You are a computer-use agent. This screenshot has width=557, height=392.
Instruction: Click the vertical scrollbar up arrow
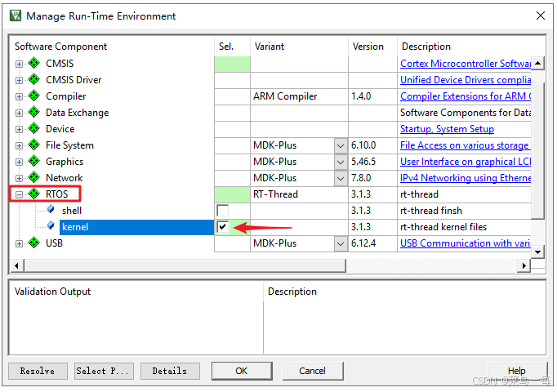[x=538, y=63]
